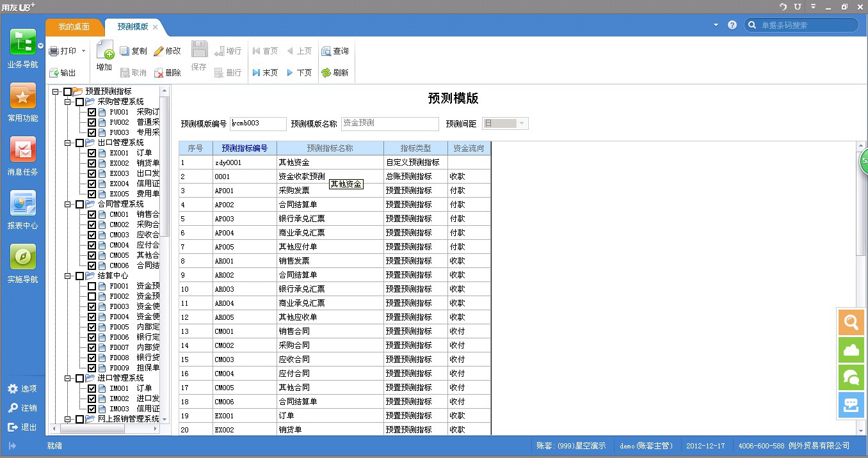Close the 预测模版 tab
This screenshot has height=458, width=868.
(x=155, y=27)
